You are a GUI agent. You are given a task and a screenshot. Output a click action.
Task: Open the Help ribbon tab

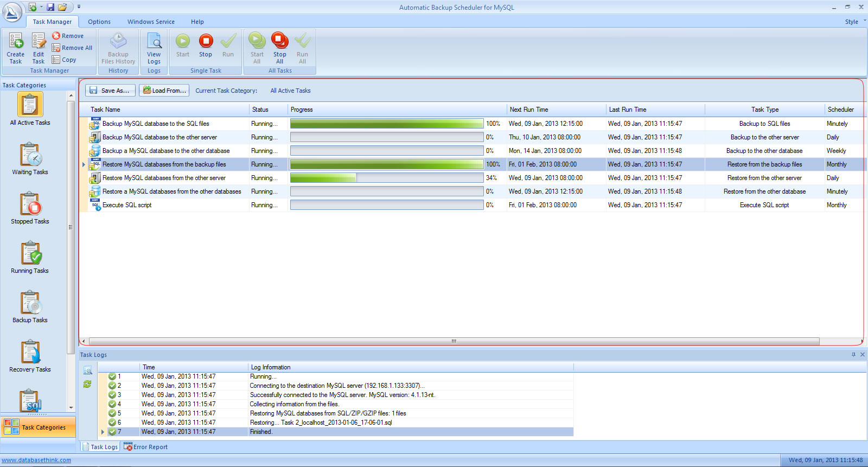tap(197, 22)
